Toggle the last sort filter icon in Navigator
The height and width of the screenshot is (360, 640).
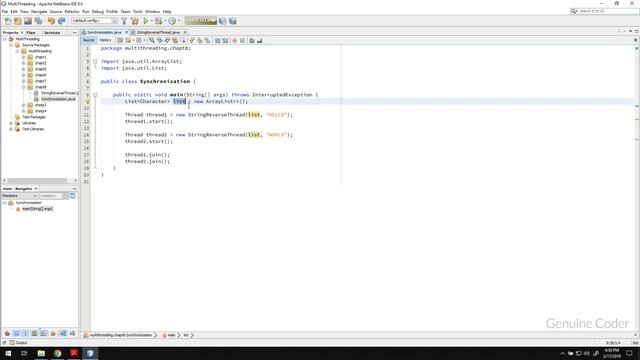coord(72,333)
